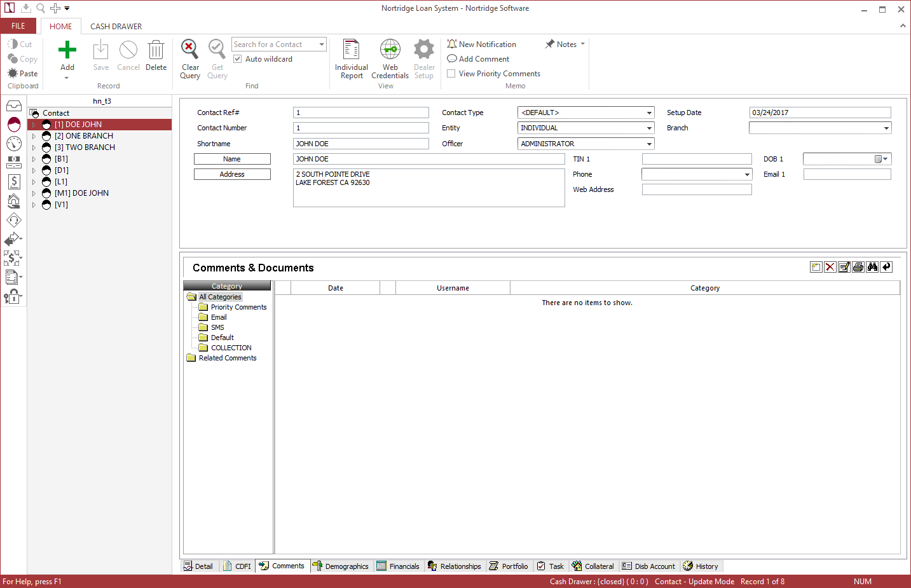Screen dimensions: 911x588
Task: Click the new comment icon in Comments toolbar
Action: coord(816,267)
